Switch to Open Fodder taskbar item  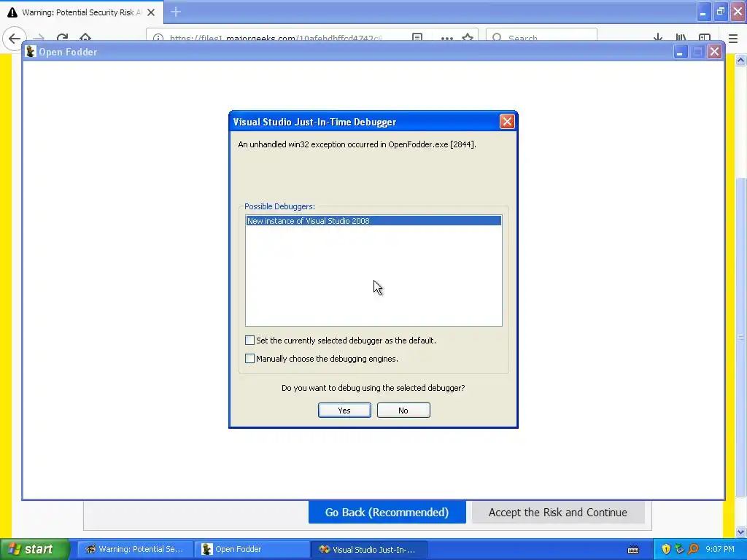tap(252, 549)
